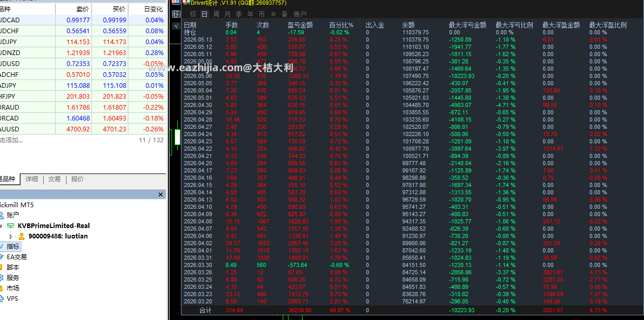Image resolution: width=644 pixels, height=320 pixels.
Task: Click the sell price 201.803 cell
Action: [x=78, y=97]
